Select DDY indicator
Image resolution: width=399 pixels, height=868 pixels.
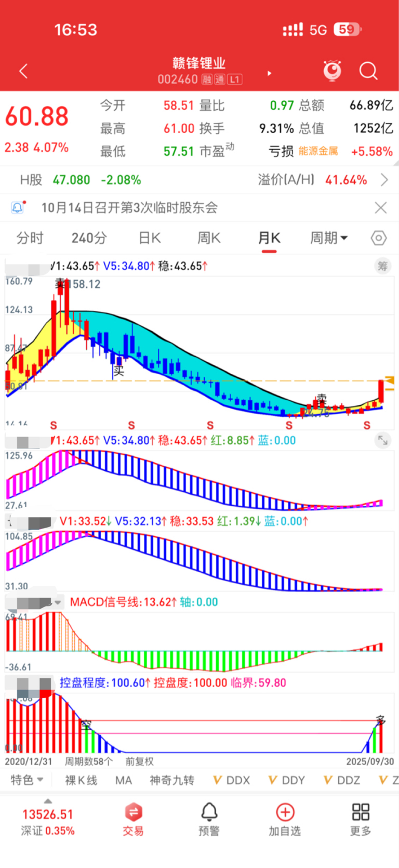pos(287,780)
